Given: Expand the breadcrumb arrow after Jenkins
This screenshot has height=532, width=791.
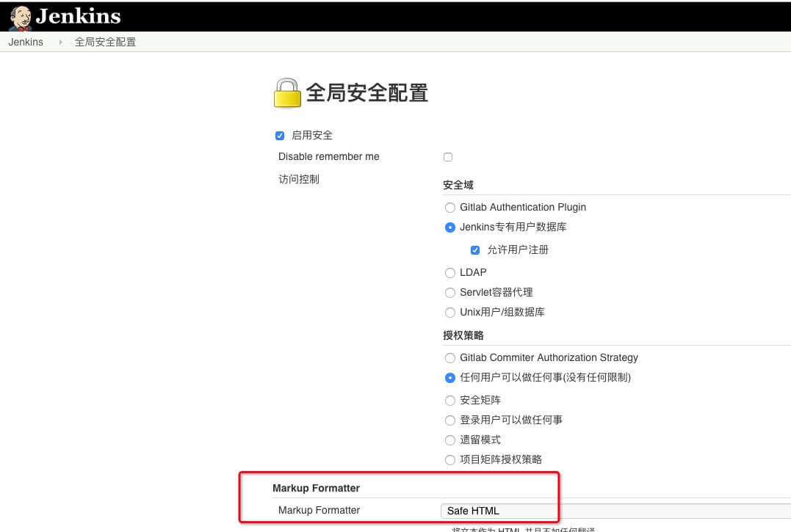Looking at the screenshot, I should (60, 42).
